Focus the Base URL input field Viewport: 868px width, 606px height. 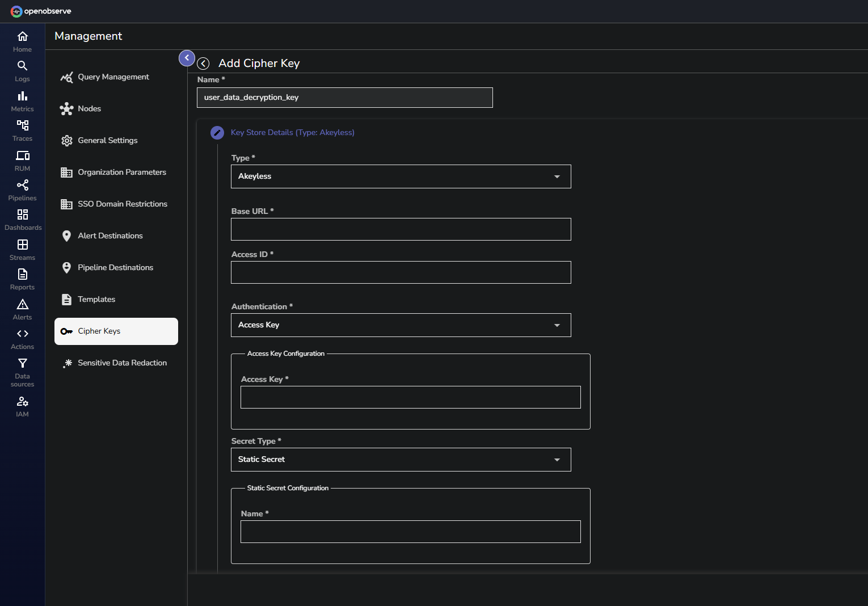[401, 229]
